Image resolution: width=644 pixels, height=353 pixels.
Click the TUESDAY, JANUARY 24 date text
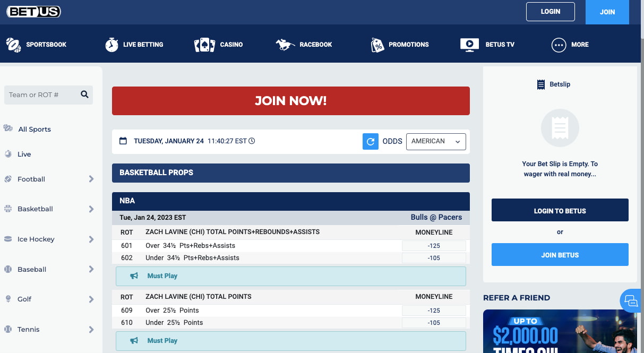169,141
